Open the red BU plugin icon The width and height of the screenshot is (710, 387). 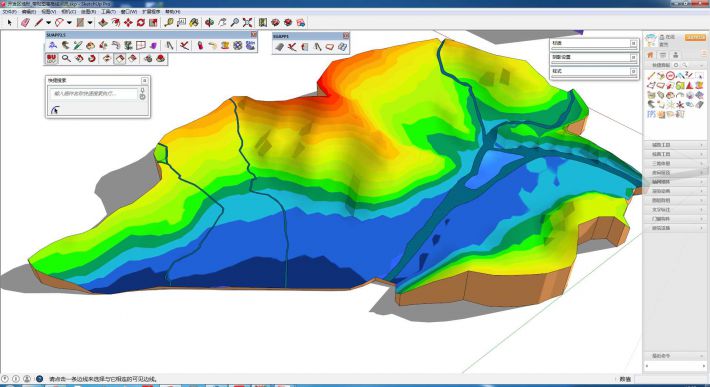click(52, 58)
